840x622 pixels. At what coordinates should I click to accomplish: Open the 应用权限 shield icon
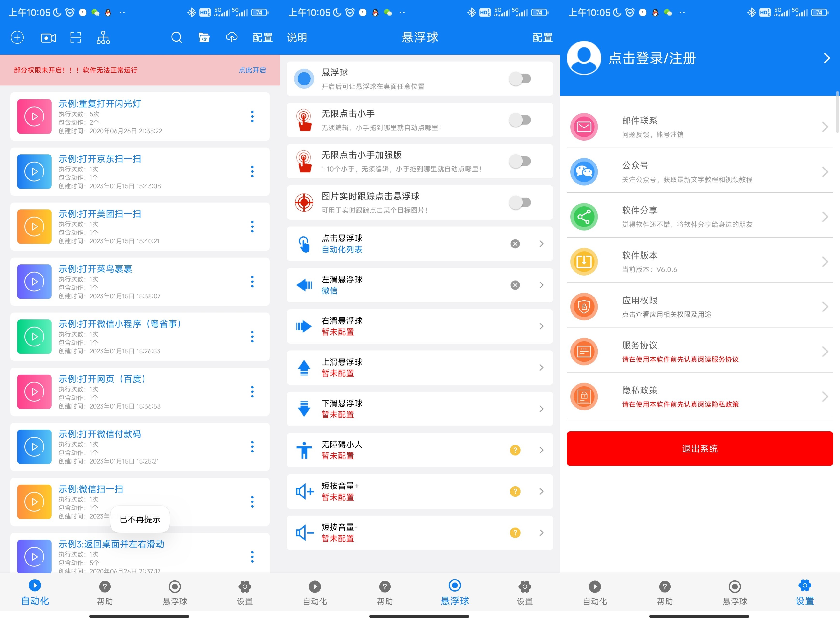click(x=584, y=306)
